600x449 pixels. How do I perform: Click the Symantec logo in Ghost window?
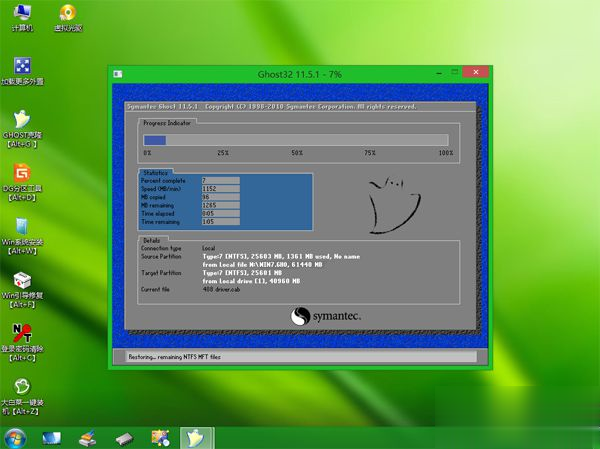point(325,316)
